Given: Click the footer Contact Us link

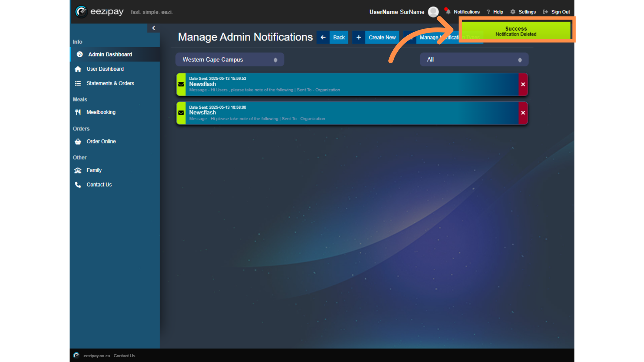Looking at the screenshot, I should [124, 356].
